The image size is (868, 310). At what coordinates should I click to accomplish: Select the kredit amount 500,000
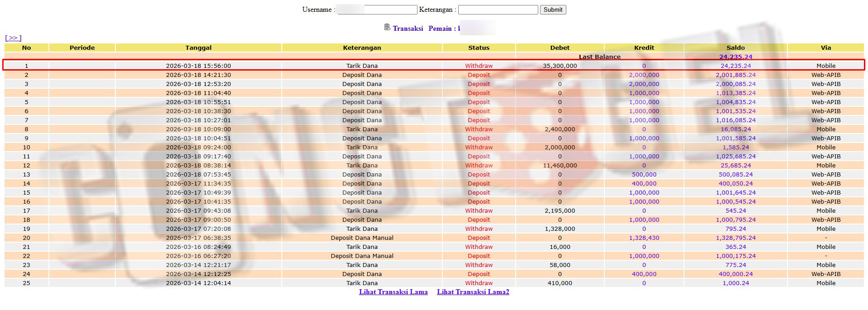click(644, 174)
